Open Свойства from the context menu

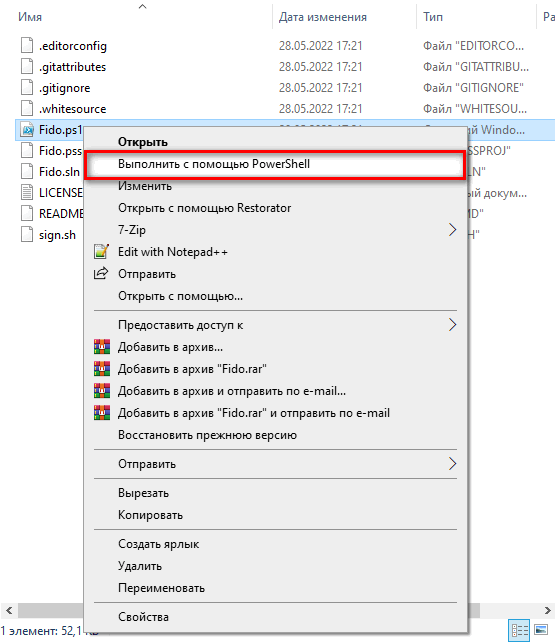tap(143, 617)
